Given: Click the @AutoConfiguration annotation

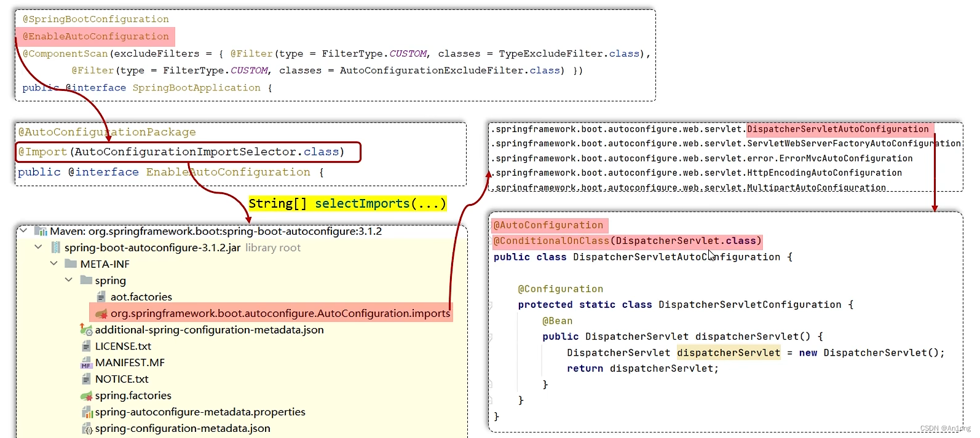Looking at the screenshot, I should point(548,225).
